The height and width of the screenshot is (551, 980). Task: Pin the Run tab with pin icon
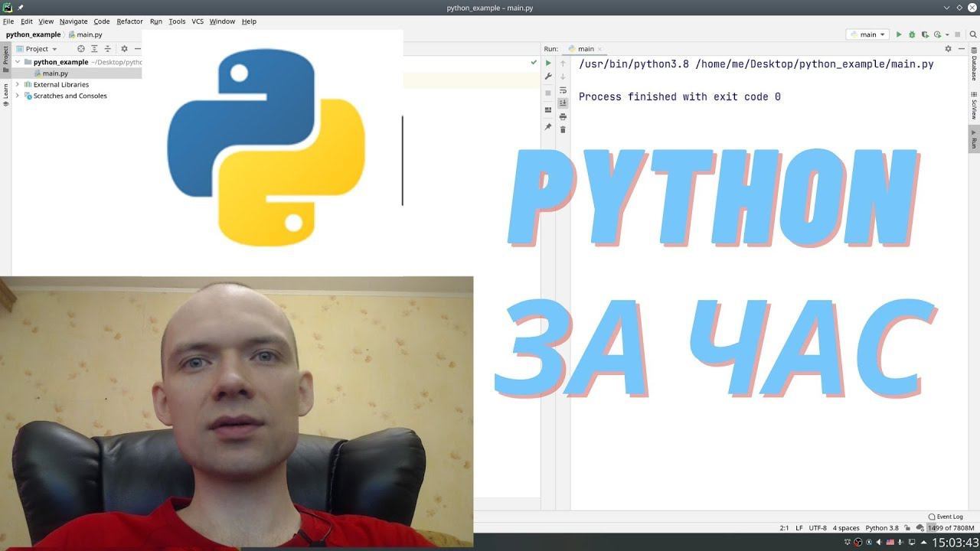(548, 127)
